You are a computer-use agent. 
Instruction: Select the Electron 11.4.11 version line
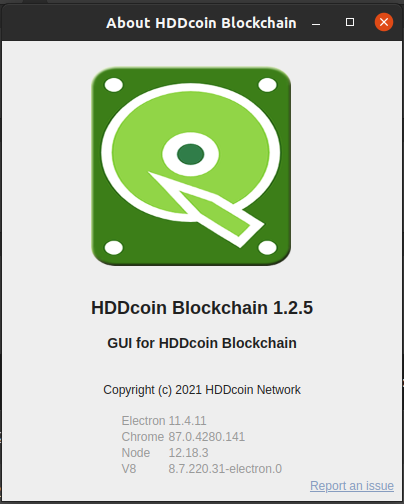point(164,421)
